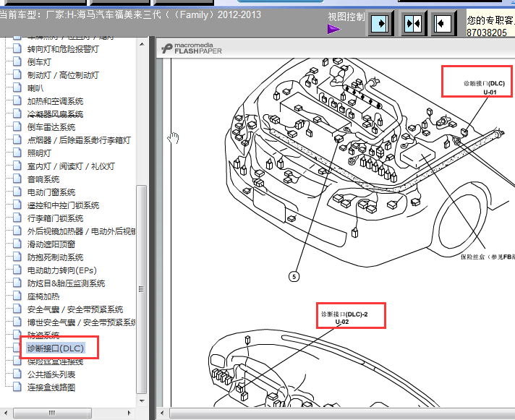Open 防抱死制动系统 entry

click(55, 257)
